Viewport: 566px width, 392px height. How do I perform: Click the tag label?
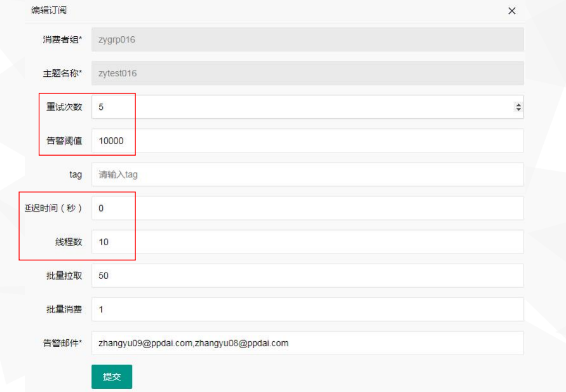pyautogui.click(x=76, y=175)
